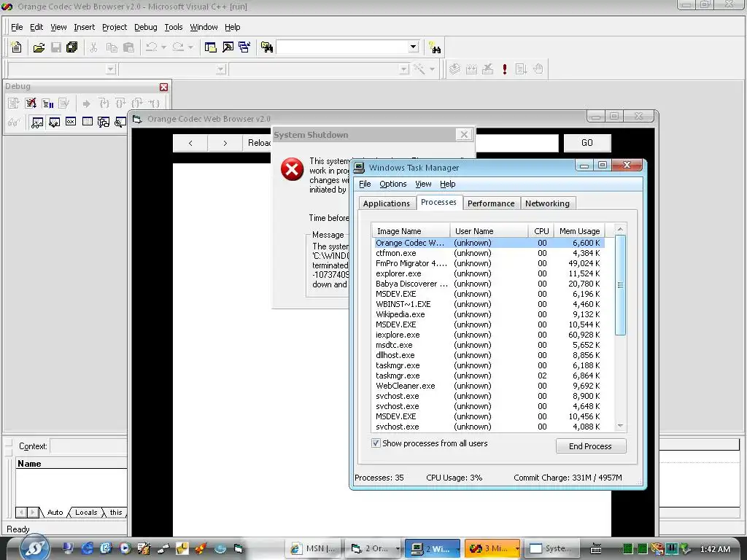Screen dimensions: 747x560
Task: Toggle the Output window hammer icon
Action: point(228,47)
